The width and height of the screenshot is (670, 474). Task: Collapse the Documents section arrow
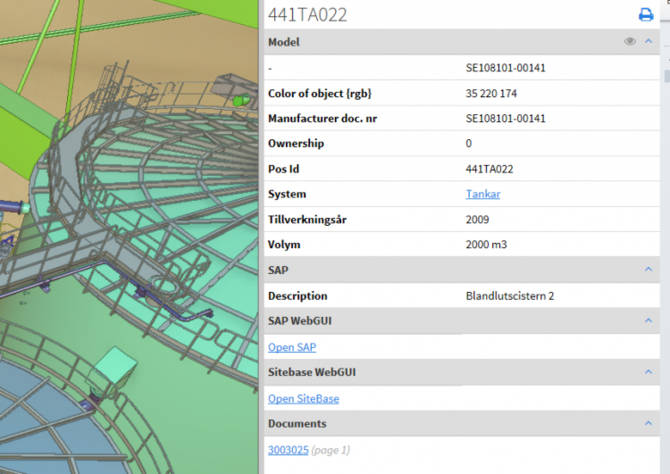[649, 423]
